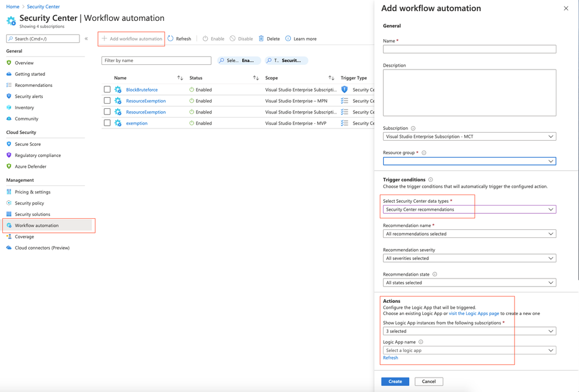Click the Learn more info icon
Screen dimensions: 579x392
pyautogui.click(x=288, y=38)
